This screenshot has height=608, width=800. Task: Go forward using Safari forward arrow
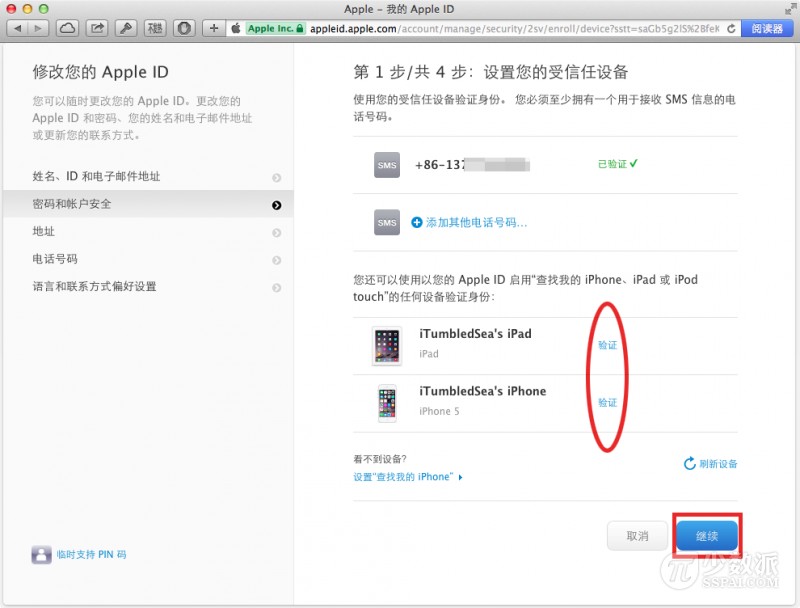point(38,28)
